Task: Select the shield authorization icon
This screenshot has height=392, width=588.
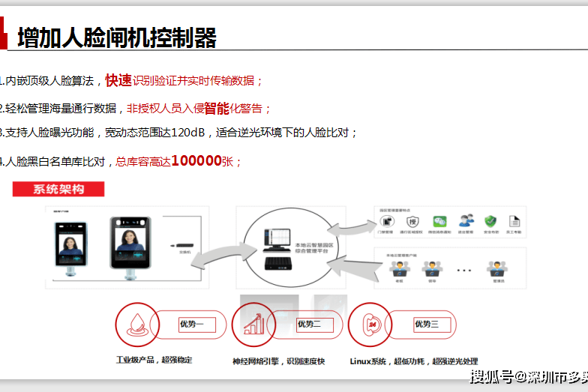Action: coord(413,222)
